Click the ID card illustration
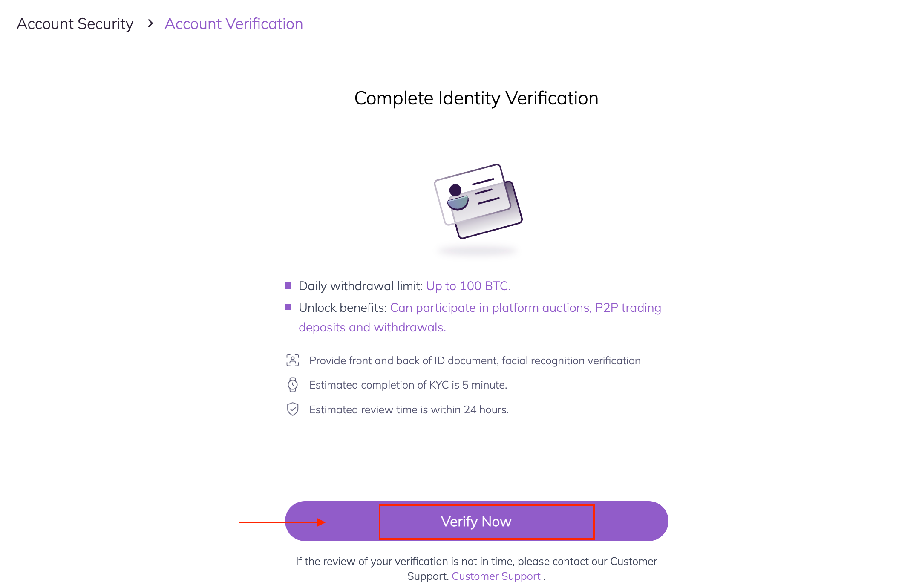Viewport: 899px width, 588px height. click(478, 201)
